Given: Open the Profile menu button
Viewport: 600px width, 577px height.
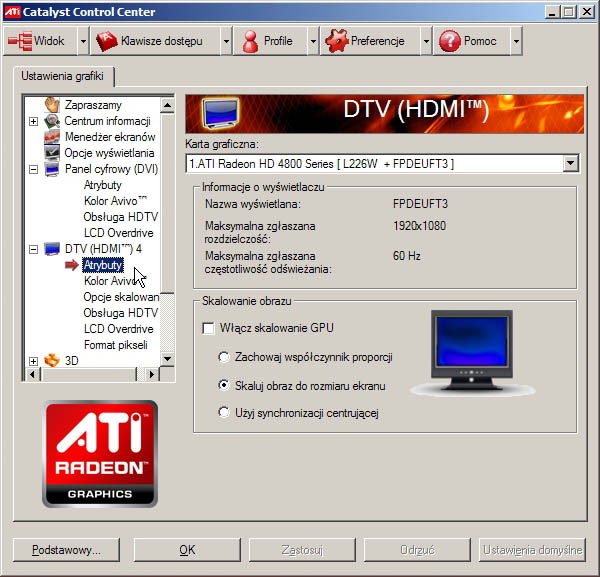Looking at the screenshot, I should pyautogui.click(x=270, y=41).
